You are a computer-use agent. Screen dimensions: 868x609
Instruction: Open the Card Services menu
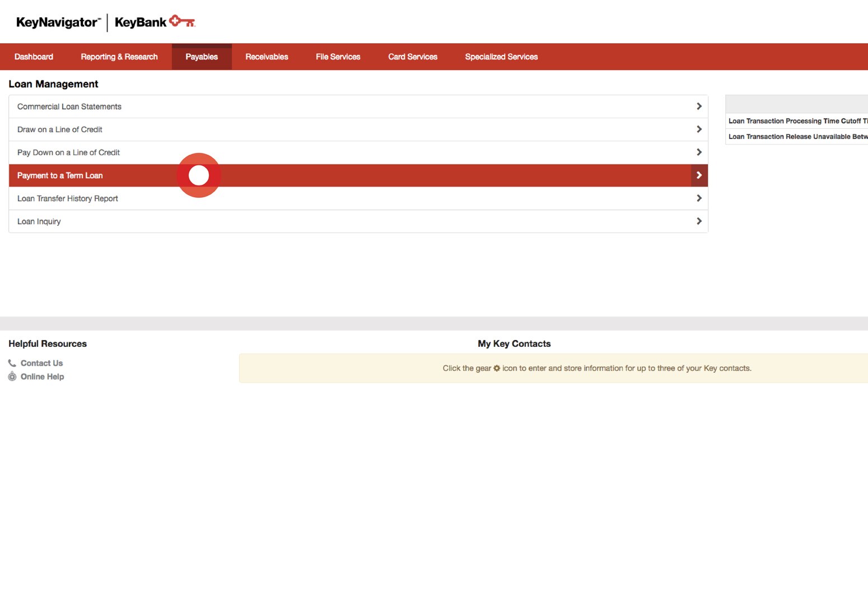click(413, 56)
